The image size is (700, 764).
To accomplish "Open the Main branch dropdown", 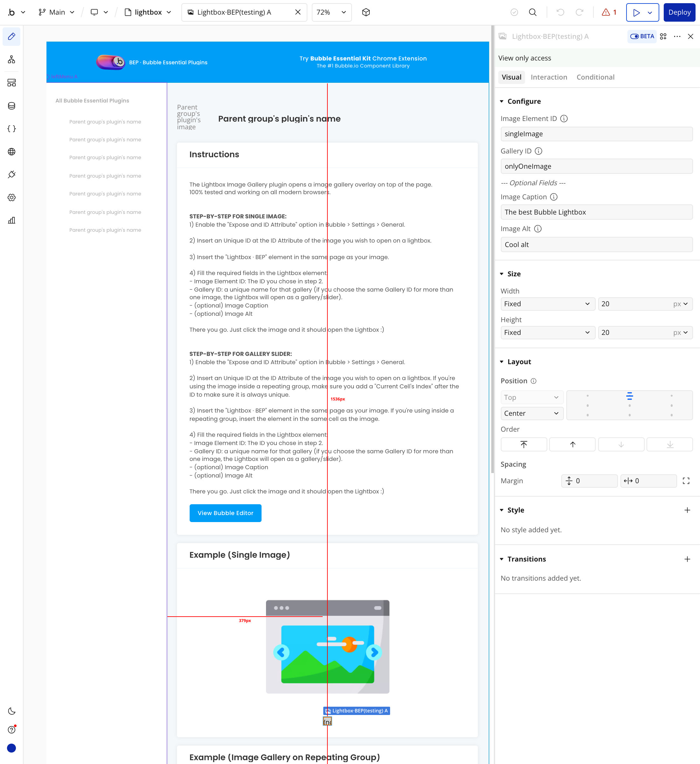I will pyautogui.click(x=56, y=12).
